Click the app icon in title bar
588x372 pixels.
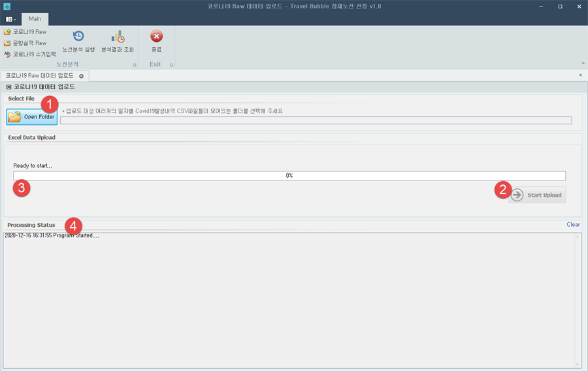point(7,7)
